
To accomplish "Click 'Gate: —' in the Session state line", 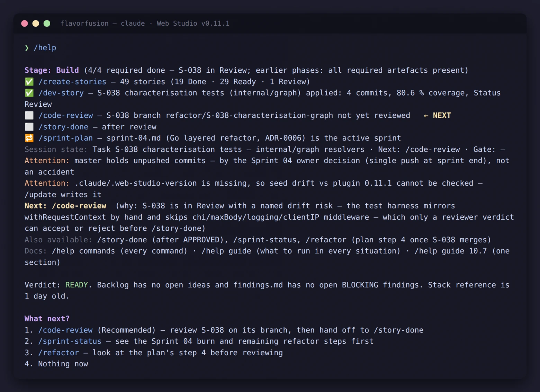I will (489, 150).
